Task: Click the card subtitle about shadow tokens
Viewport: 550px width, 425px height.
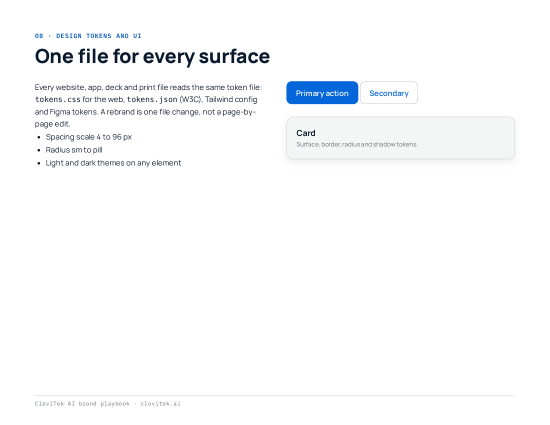Action: [x=357, y=144]
